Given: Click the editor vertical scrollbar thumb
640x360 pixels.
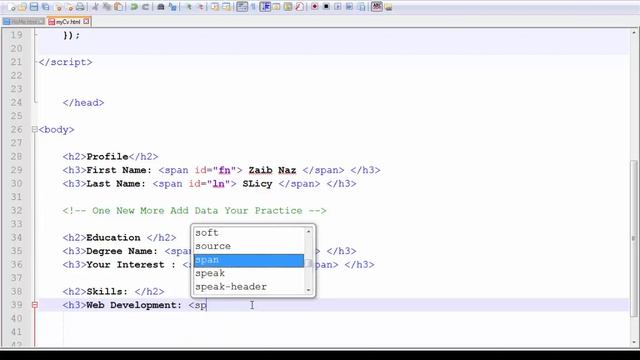Looking at the screenshot, I should pos(634,238).
